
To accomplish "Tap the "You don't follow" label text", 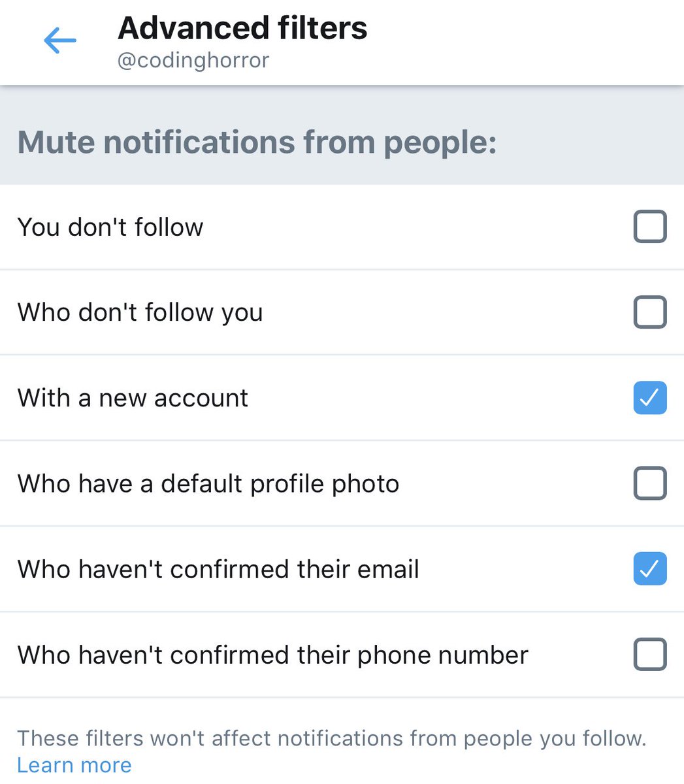I will pyautogui.click(x=110, y=227).
